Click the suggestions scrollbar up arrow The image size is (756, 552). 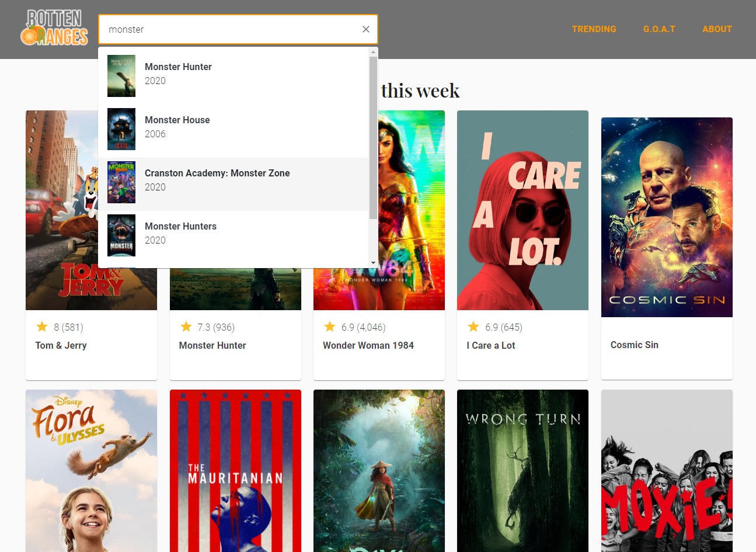tap(374, 52)
